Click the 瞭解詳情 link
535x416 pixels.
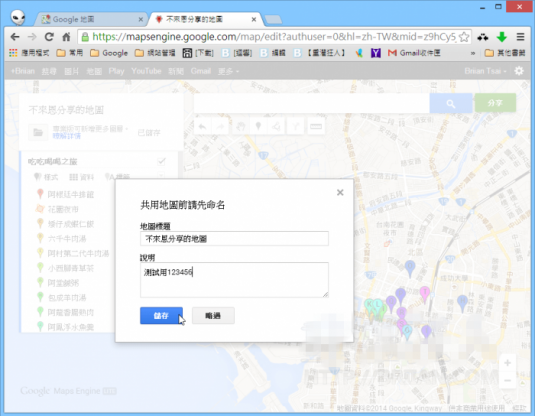67,136
